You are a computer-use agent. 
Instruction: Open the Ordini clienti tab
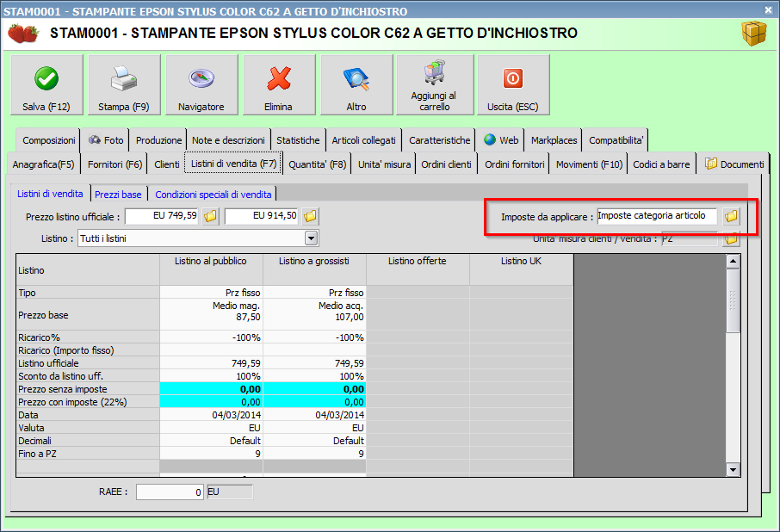point(446,164)
